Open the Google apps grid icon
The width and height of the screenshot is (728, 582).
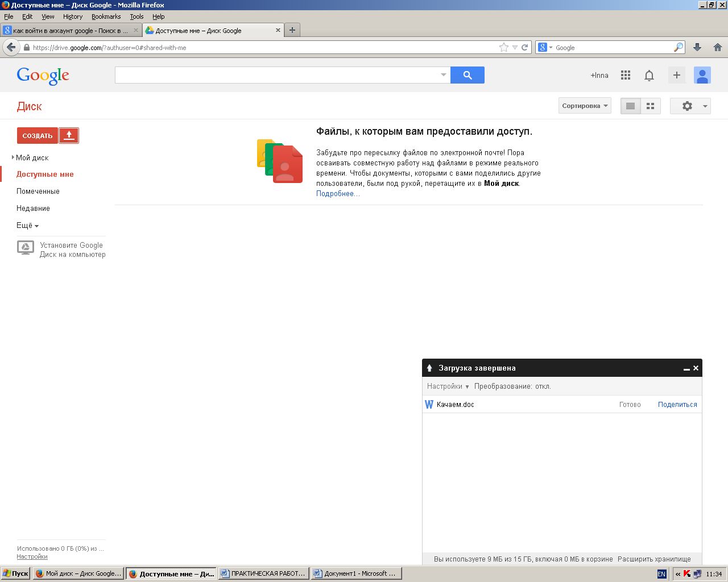[x=626, y=75]
